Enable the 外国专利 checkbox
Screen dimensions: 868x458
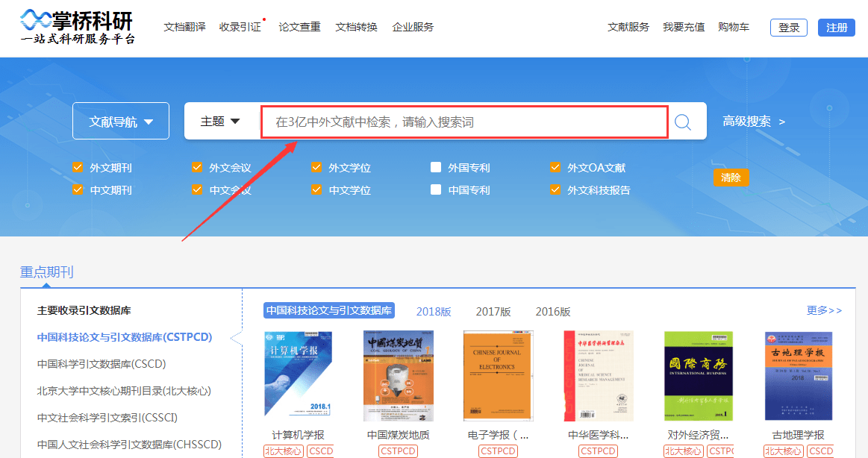436,168
